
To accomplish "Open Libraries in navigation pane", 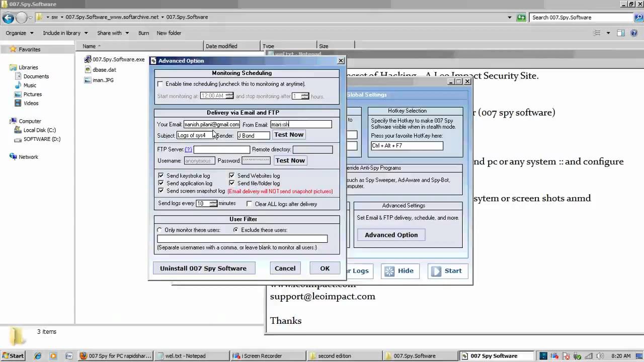I will coord(28,67).
